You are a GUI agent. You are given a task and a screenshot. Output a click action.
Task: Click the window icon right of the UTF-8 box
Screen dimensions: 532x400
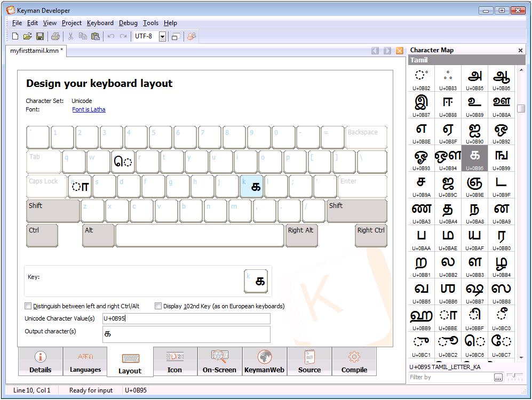(x=176, y=36)
